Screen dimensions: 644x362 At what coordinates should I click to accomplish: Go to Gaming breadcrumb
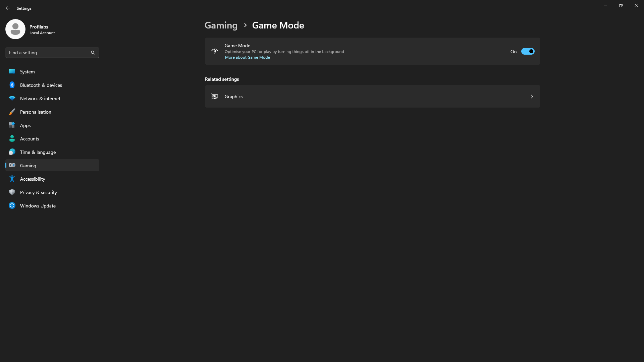[221, 25]
